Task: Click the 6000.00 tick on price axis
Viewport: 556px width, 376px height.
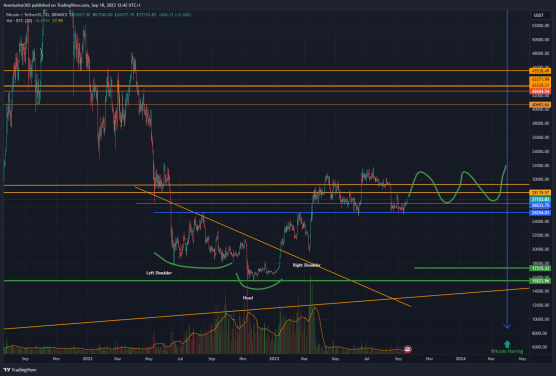Action: click(540, 347)
